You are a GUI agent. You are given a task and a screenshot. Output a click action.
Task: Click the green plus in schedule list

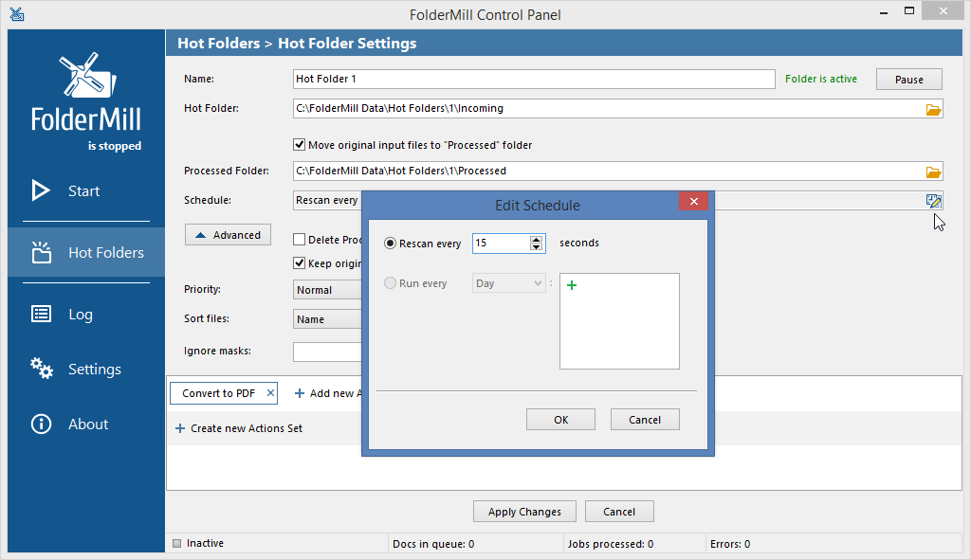(571, 285)
